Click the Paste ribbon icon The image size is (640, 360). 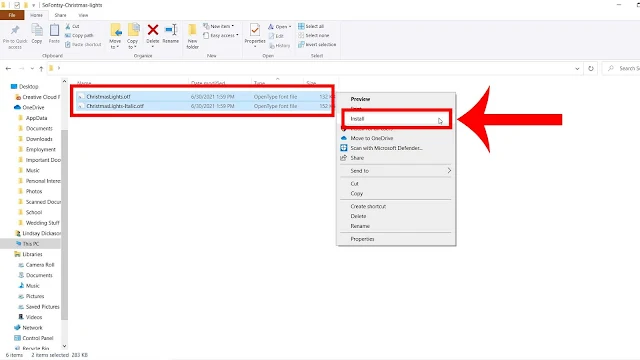[x=54, y=34]
